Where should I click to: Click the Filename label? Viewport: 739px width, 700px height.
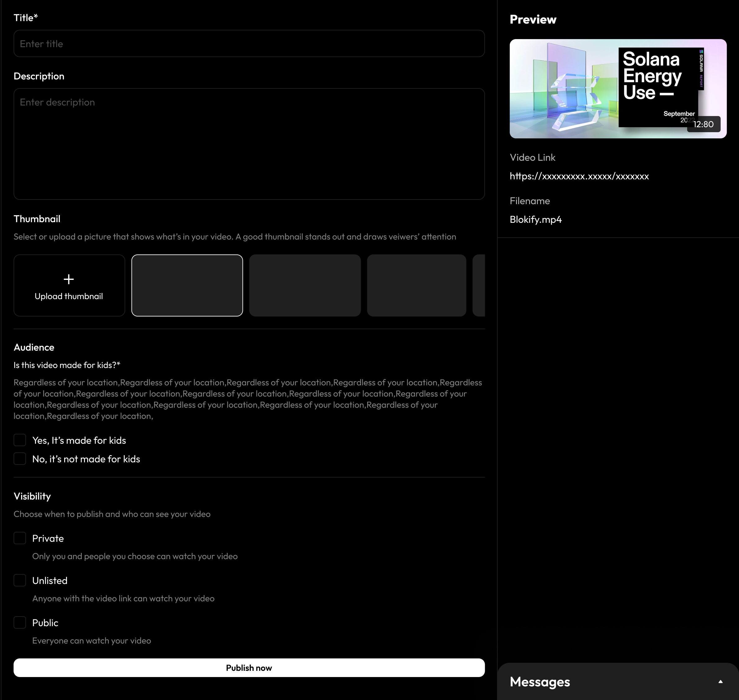[x=530, y=201]
